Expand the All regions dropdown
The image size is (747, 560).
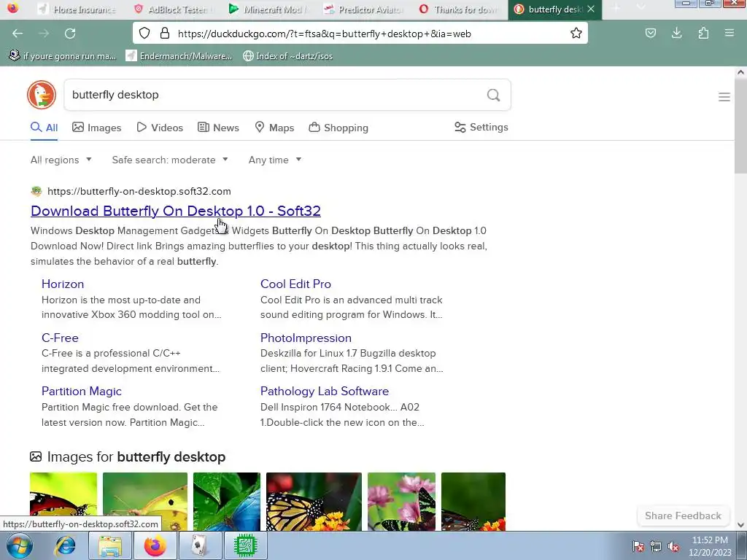click(x=61, y=160)
